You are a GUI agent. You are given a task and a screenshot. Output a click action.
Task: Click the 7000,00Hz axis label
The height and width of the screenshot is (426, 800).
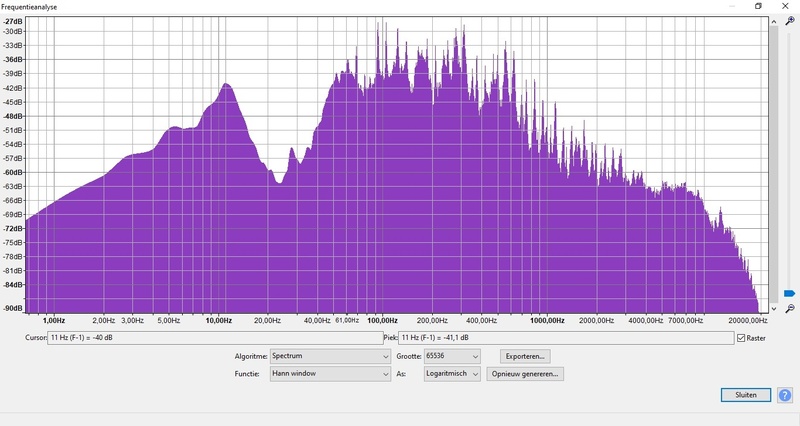pyautogui.click(x=685, y=320)
